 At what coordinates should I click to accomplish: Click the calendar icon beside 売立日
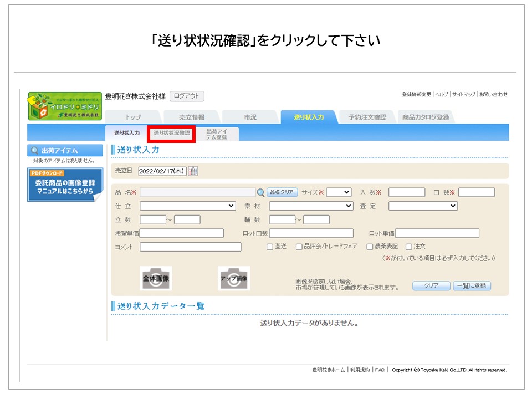(193, 171)
